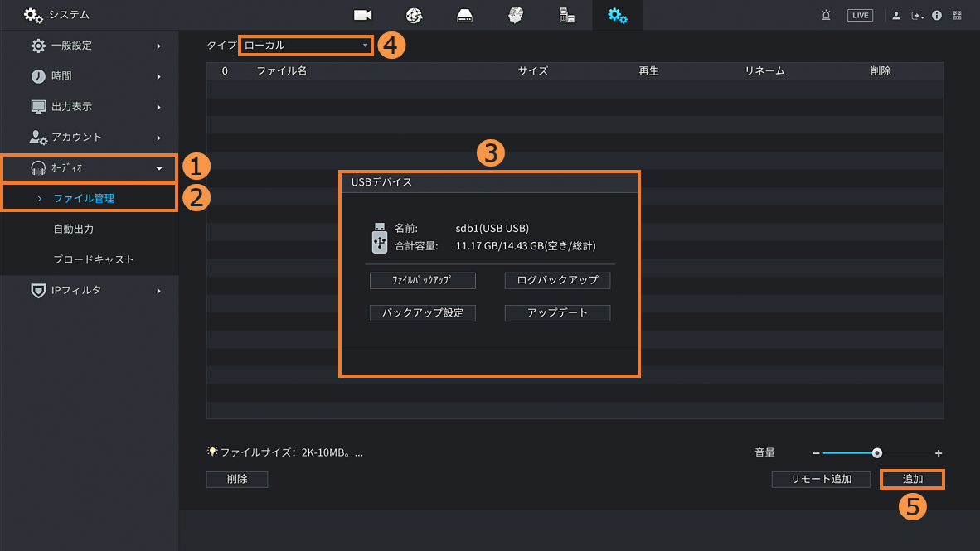The width and height of the screenshot is (980, 551).
Task: Click the 追加 button
Action: click(912, 479)
